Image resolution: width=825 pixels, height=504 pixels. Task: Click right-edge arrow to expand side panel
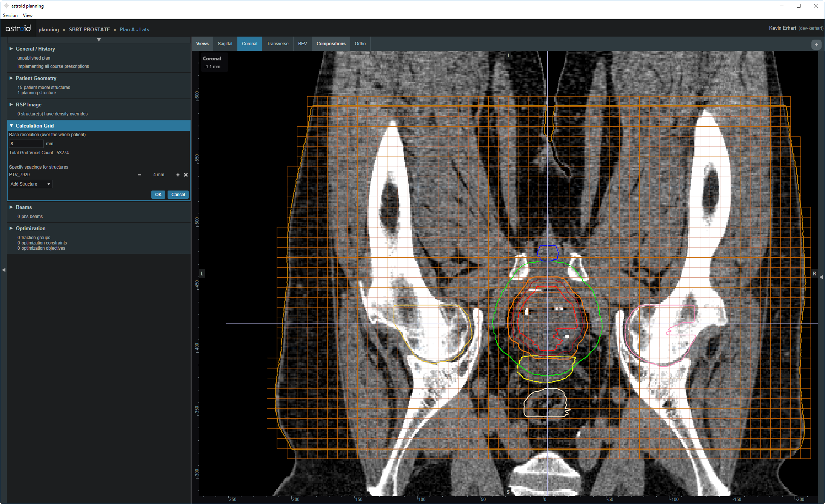[x=821, y=277]
